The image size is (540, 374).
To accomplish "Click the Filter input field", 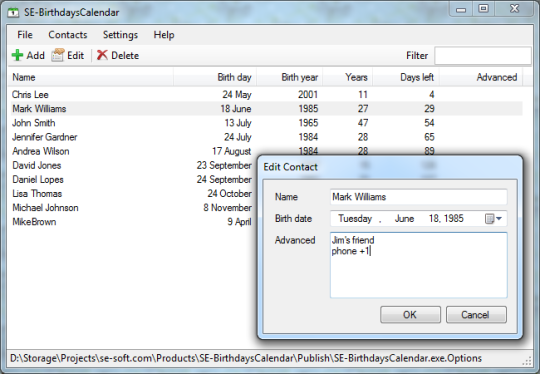I will (x=483, y=56).
